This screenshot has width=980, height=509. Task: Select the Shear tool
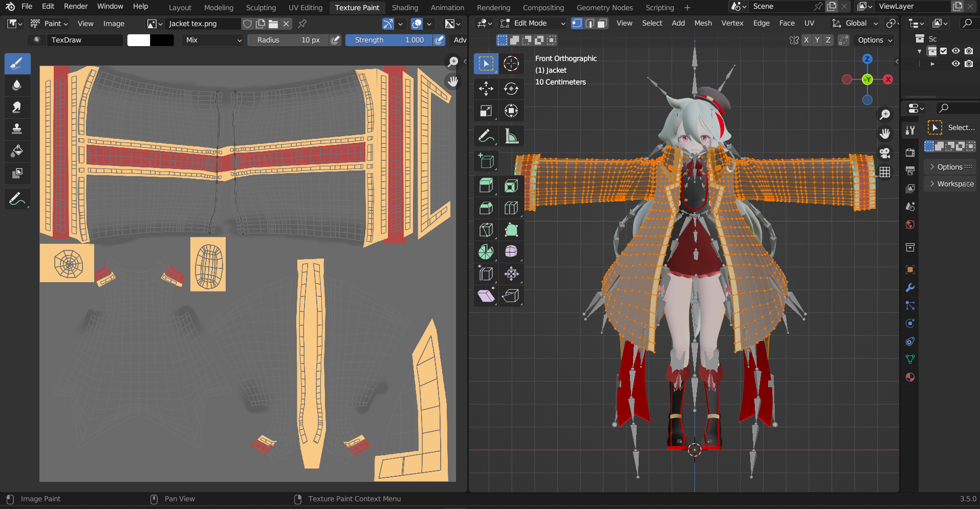pos(486,295)
